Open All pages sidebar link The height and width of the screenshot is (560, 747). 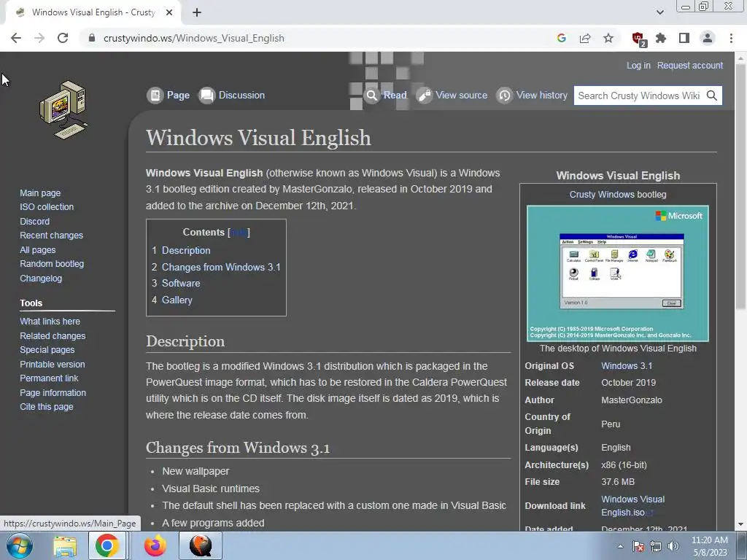tap(38, 250)
